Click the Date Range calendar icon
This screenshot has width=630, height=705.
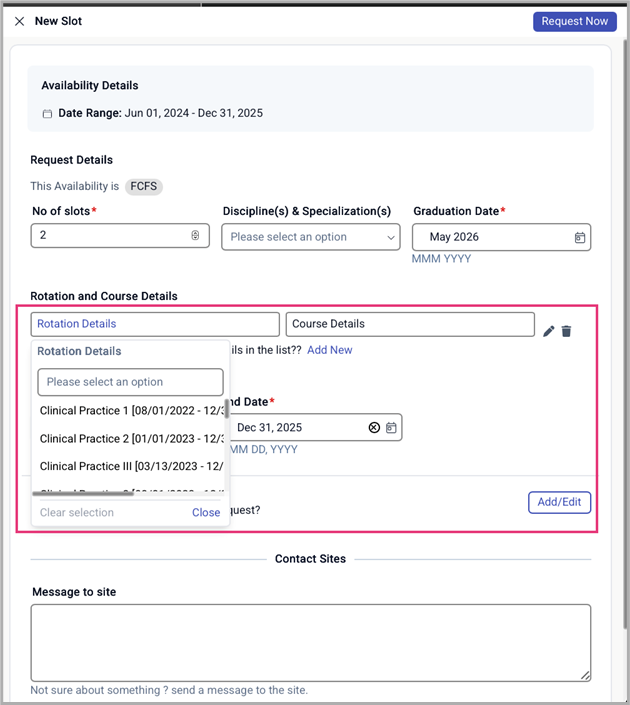(47, 114)
